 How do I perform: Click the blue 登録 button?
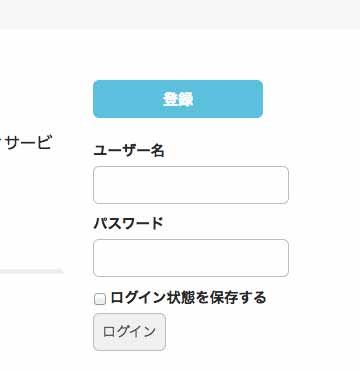(178, 99)
